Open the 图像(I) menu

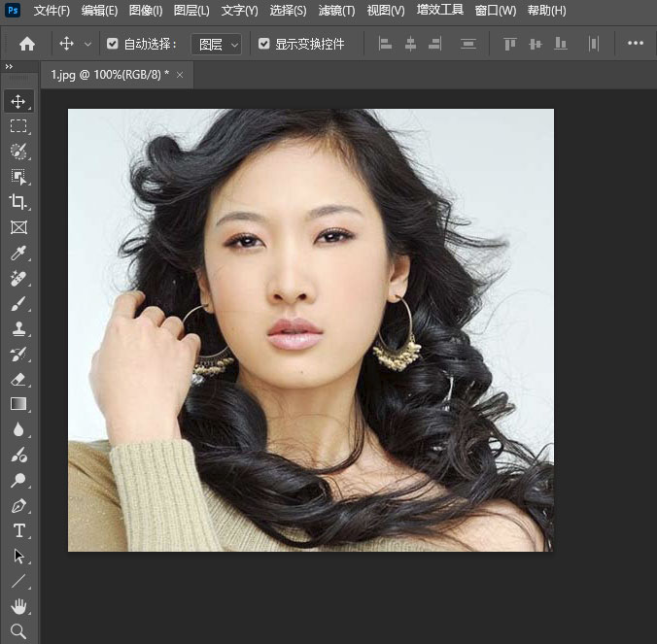pos(146,10)
